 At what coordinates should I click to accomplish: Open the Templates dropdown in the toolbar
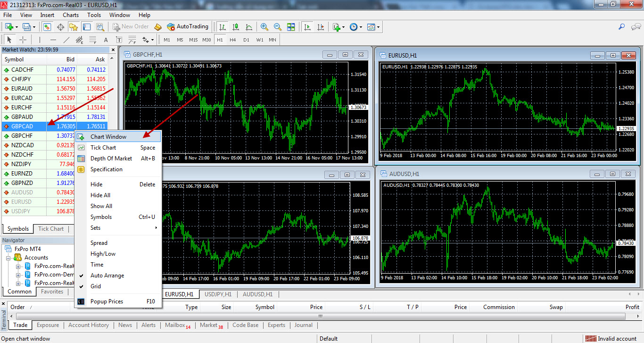(x=373, y=27)
